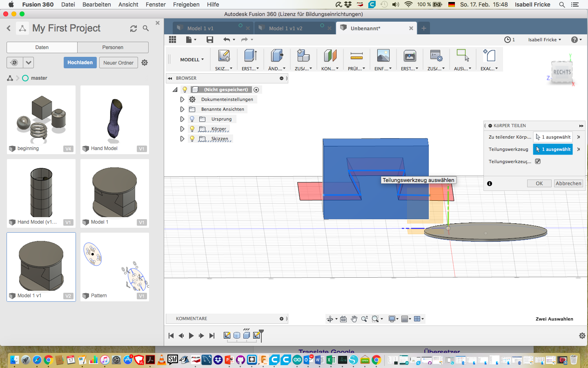Clear the Zu teilender Körper selection
Screen dimensions: 588x368
coord(579,137)
